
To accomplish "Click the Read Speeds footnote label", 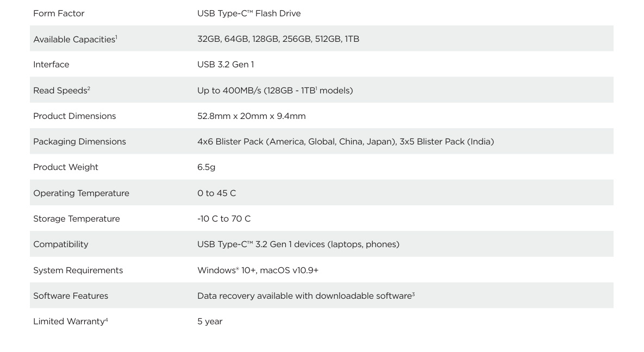I will (61, 90).
